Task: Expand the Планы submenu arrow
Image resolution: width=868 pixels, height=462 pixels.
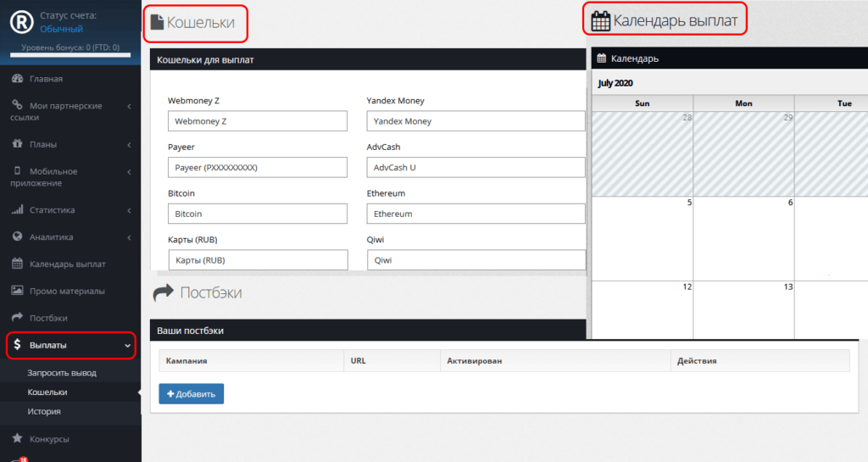Action: point(128,145)
